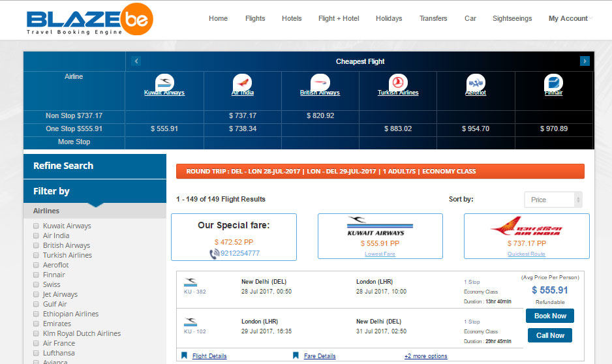The width and height of the screenshot is (612, 364).
Task: Select the $ 737.17 Air India non-stop fare
Action: tap(242, 115)
